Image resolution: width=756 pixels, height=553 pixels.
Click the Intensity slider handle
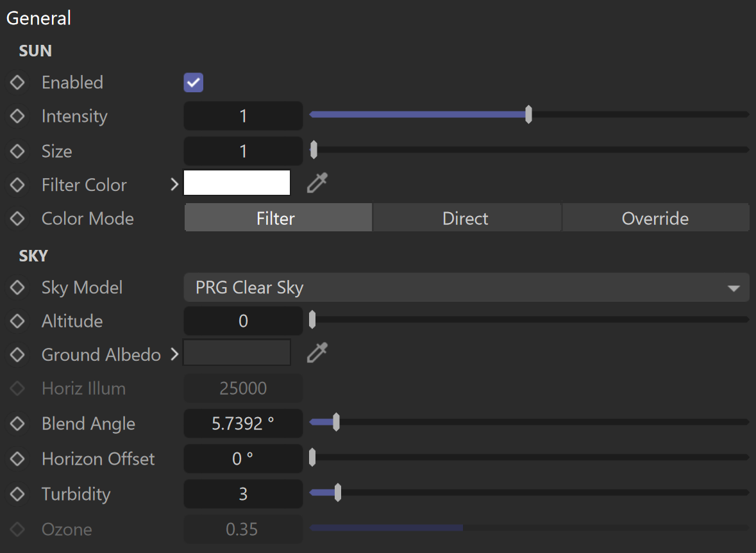(528, 115)
